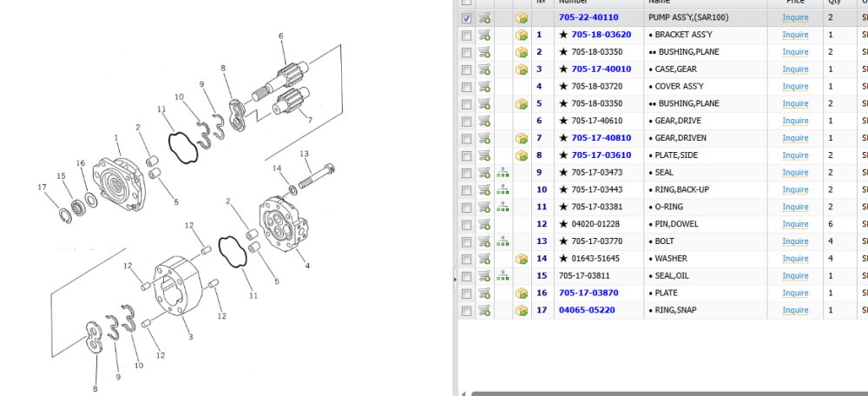The height and width of the screenshot is (396, 868).
Task: Click hierarchy icon in SEAL row
Action: (x=503, y=172)
